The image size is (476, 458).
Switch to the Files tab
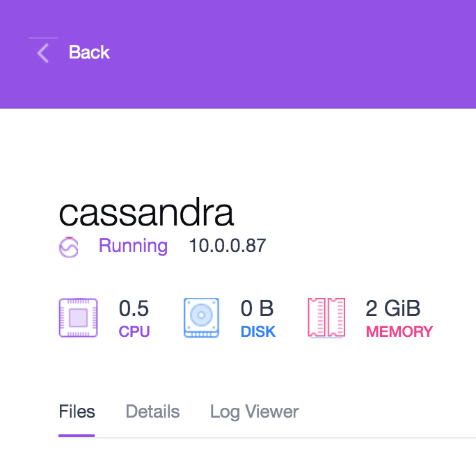pos(77,411)
